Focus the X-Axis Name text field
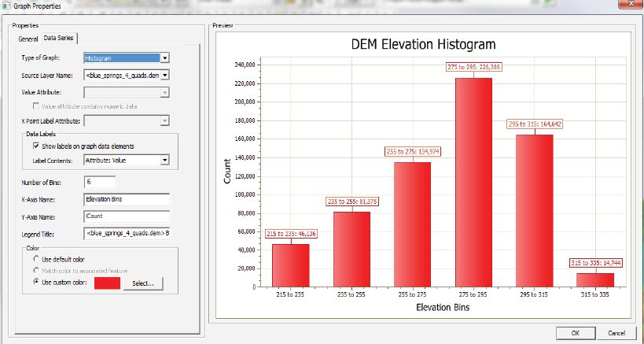644x344 pixels. click(126, 199)
